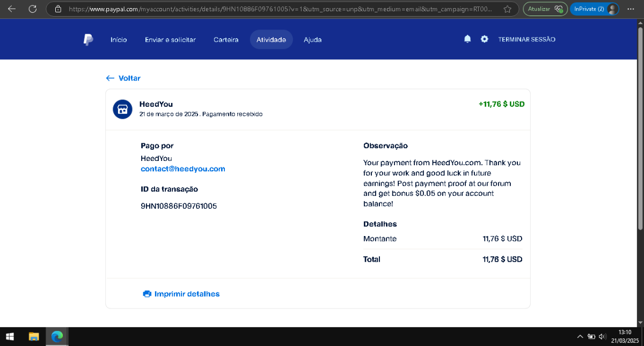Click the Atualizar browser update button
Screen dimensions: 644x346
tap(545, 9)
